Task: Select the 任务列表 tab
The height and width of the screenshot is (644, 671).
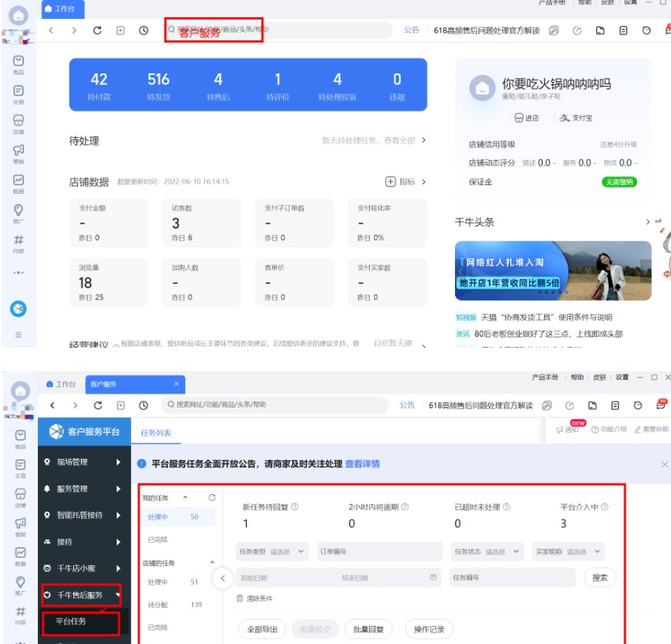Action: coord(156,433)
